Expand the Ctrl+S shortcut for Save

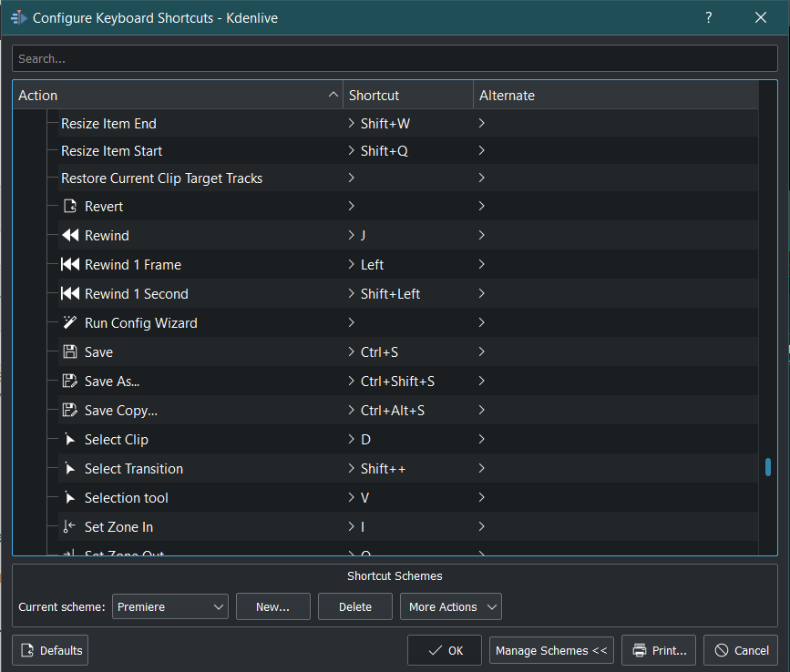coord(351,351)
